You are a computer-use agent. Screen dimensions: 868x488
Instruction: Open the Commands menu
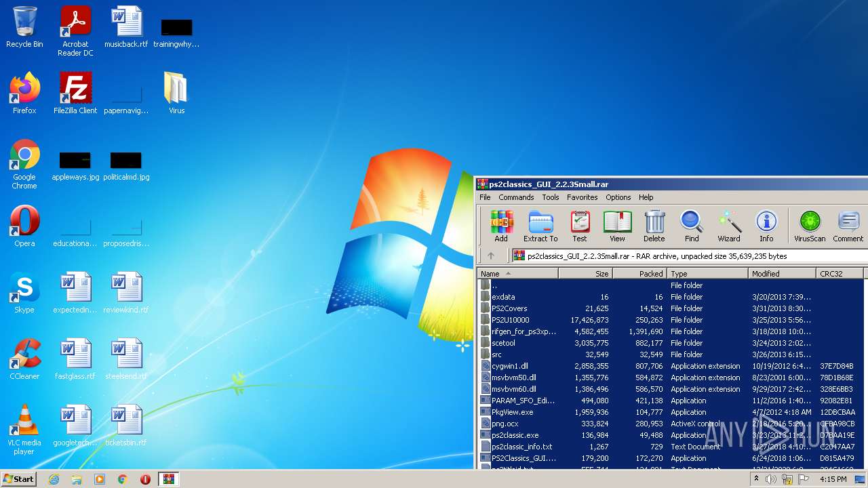(x=516, y=197)
